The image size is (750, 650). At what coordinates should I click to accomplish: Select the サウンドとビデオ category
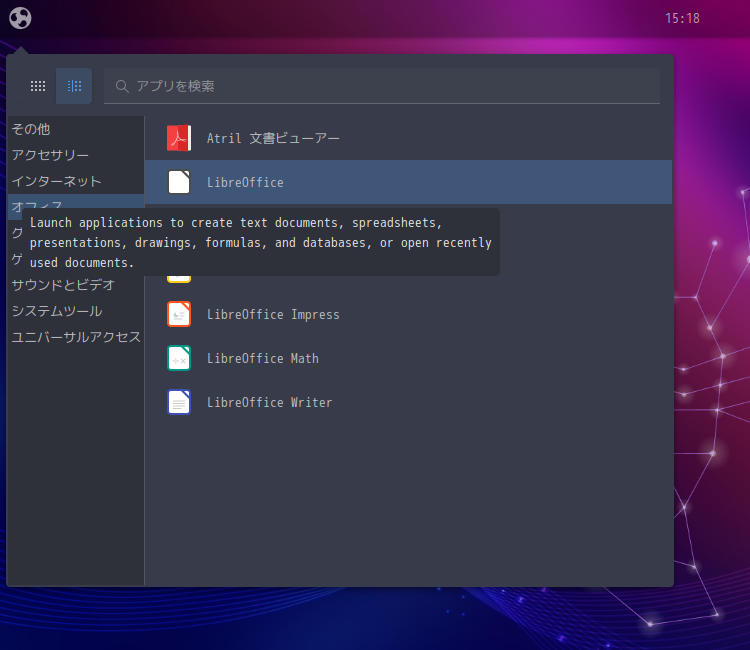(76, 285)
